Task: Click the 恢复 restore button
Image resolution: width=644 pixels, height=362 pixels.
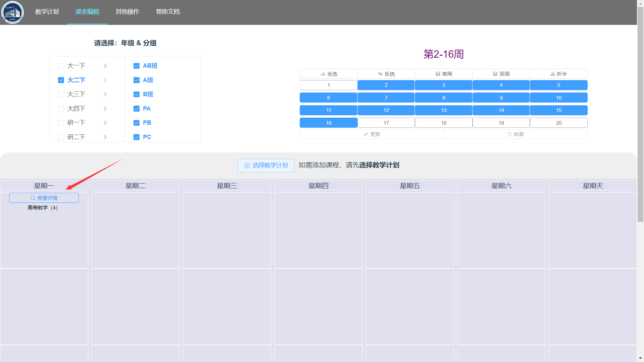Action: tap(516, 134)
